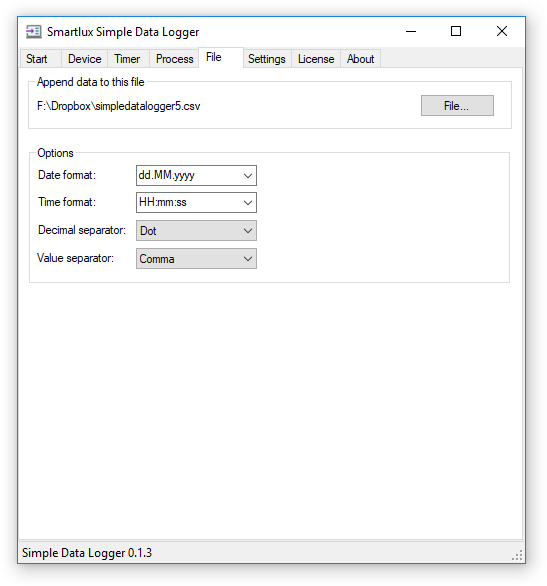Minimize the Simple Data Logger window
This screenshot has height=586, width=547.
click(x=411, y=32)
